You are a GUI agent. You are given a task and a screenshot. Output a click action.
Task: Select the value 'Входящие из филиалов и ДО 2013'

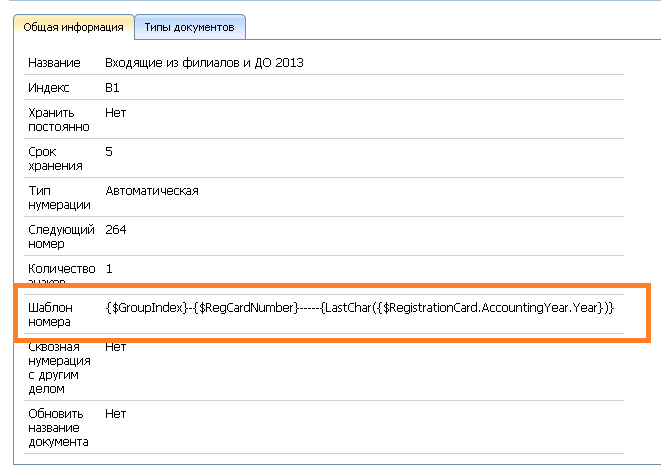204,63
